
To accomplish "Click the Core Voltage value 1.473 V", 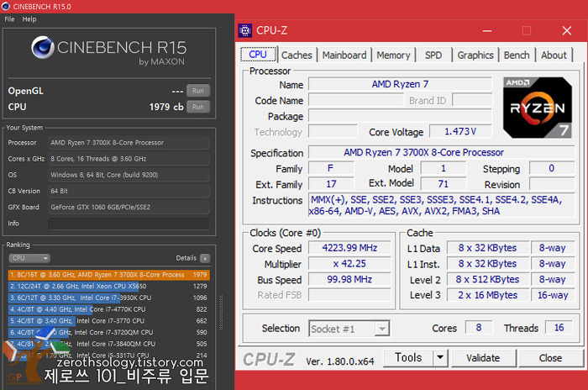I will point(460,132).
